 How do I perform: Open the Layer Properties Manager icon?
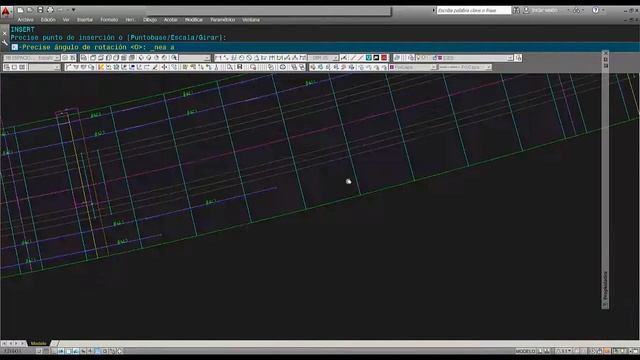click(x=397, y=58)
